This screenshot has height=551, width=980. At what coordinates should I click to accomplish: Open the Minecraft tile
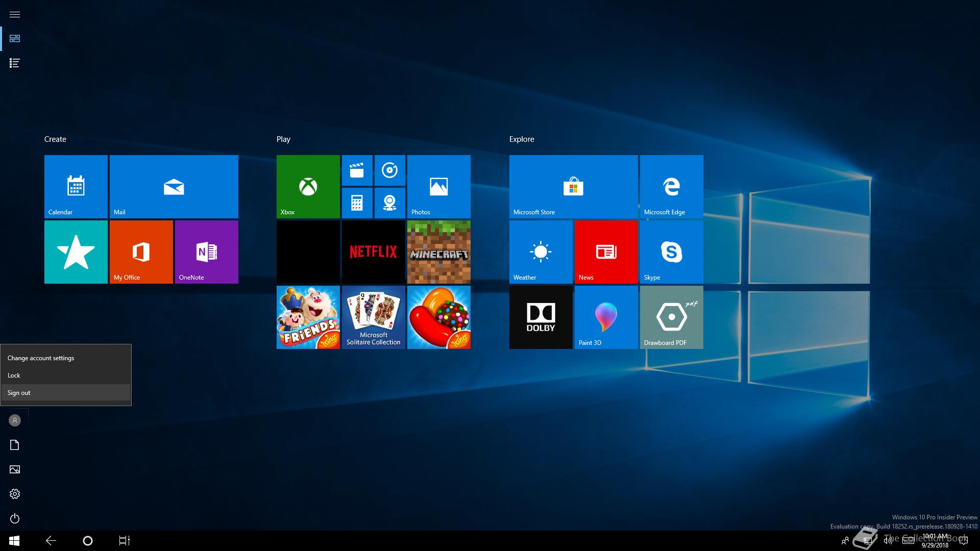(x=438, y=252)
